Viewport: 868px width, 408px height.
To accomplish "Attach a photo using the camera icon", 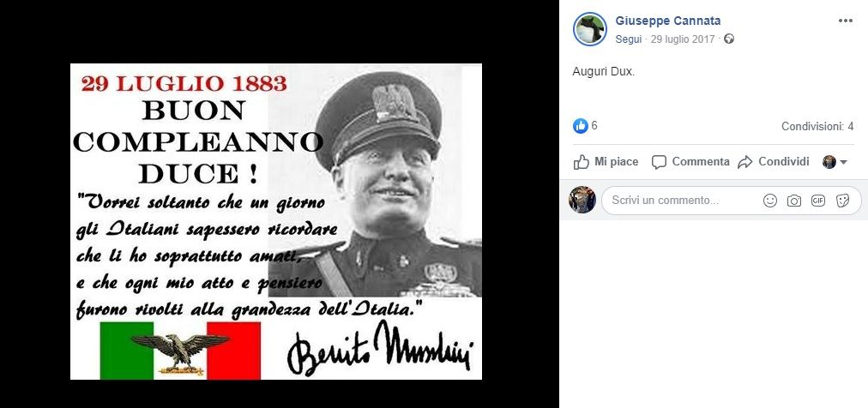I will 794,201.
